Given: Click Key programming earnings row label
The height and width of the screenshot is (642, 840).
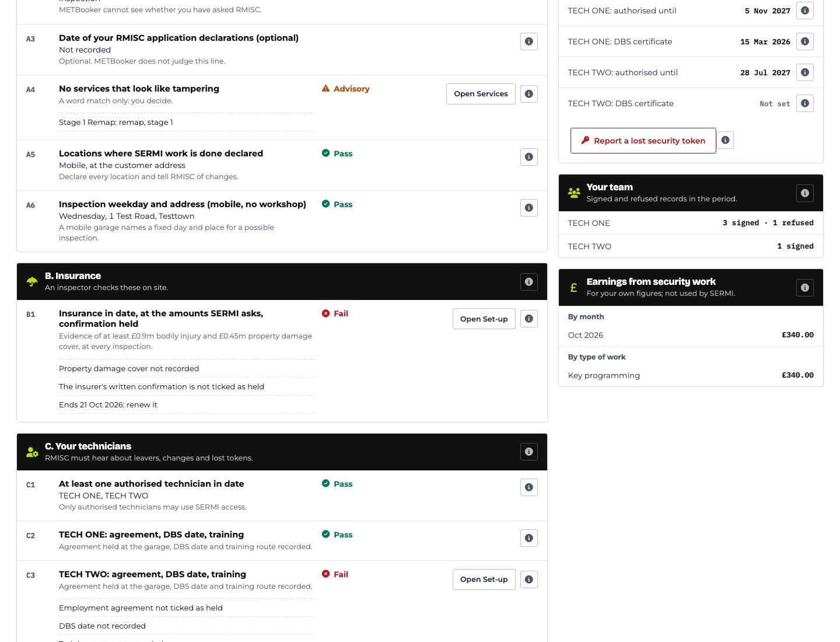Looking at the screenshot, I should pos(604,375).
